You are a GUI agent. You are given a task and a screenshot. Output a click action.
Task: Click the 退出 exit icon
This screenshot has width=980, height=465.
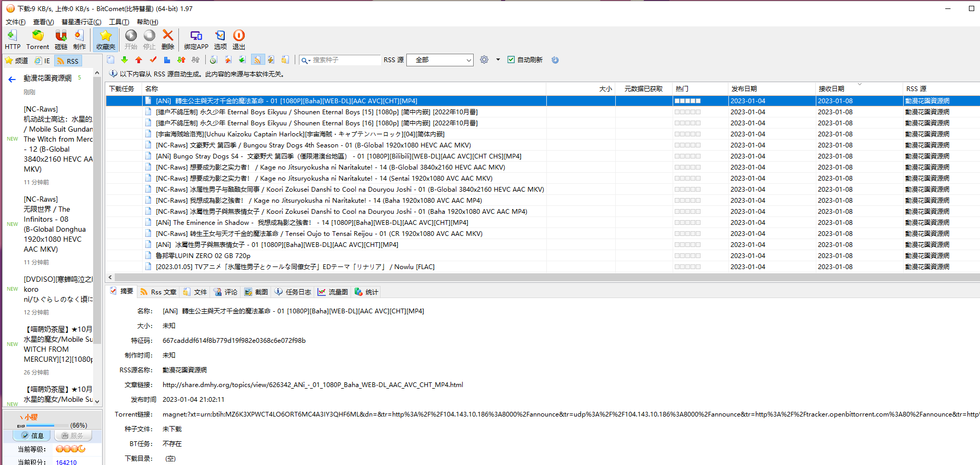(x=239, y=40)
